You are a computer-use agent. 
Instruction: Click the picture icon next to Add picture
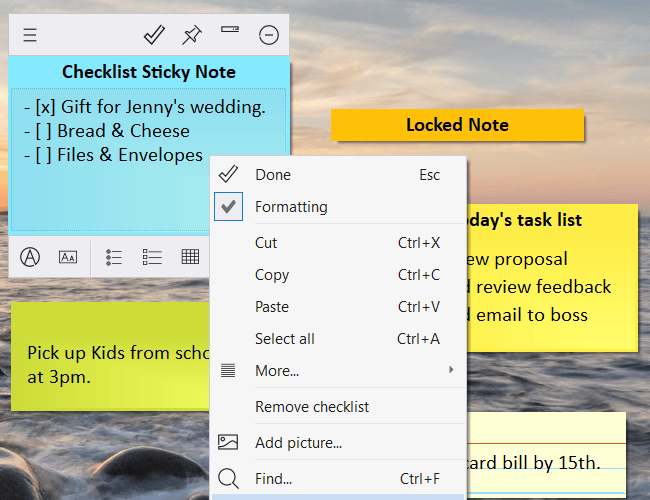228,442
